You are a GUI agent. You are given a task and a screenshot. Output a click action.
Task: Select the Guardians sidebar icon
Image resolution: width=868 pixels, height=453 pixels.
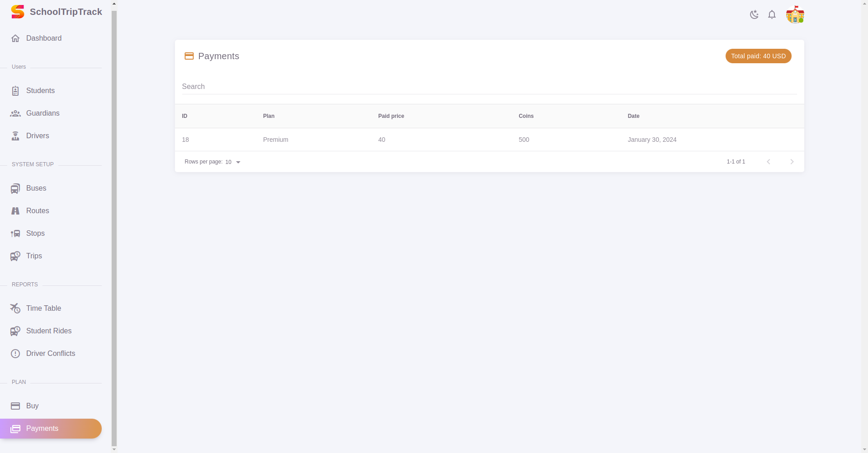pyautogui.click(x=16, y=113)
